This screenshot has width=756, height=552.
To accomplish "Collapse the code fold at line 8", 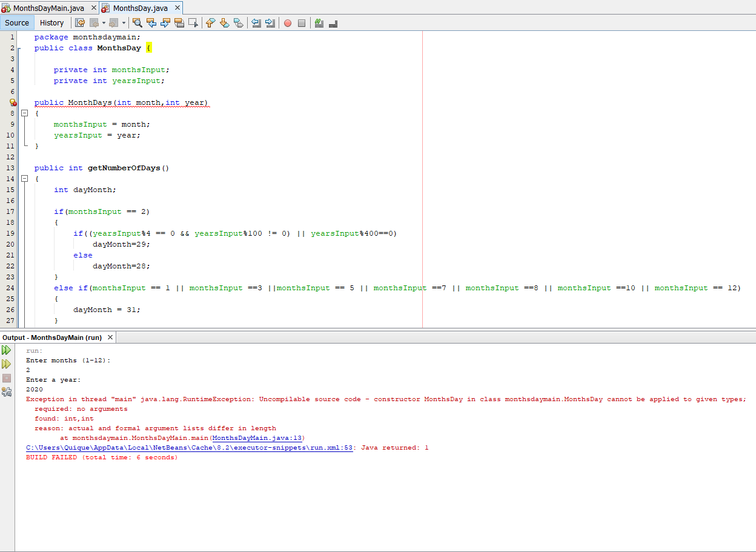I will click(x=25, y=113).
